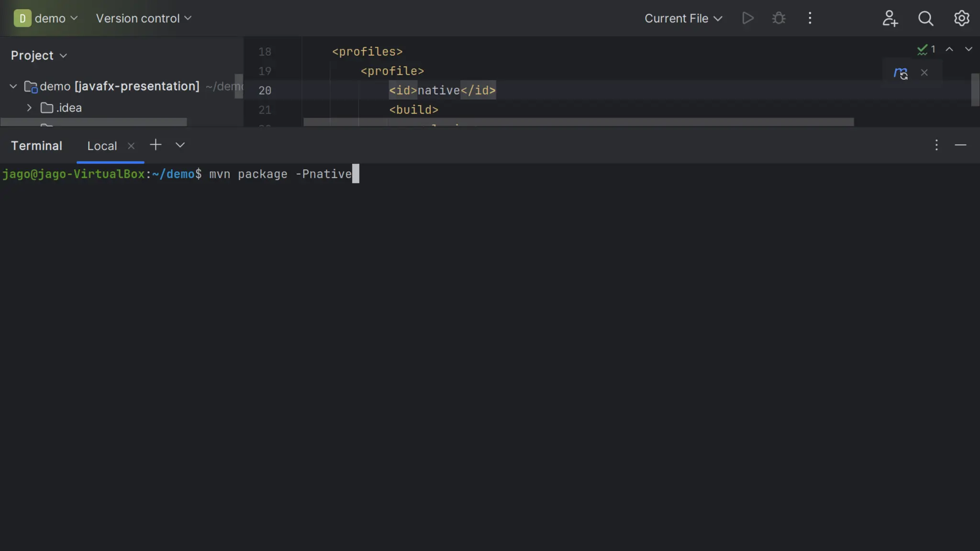Viewport: 980px width, 551px height.
Task: Select the Local terminal tab
Action: (x=102, y=146)
